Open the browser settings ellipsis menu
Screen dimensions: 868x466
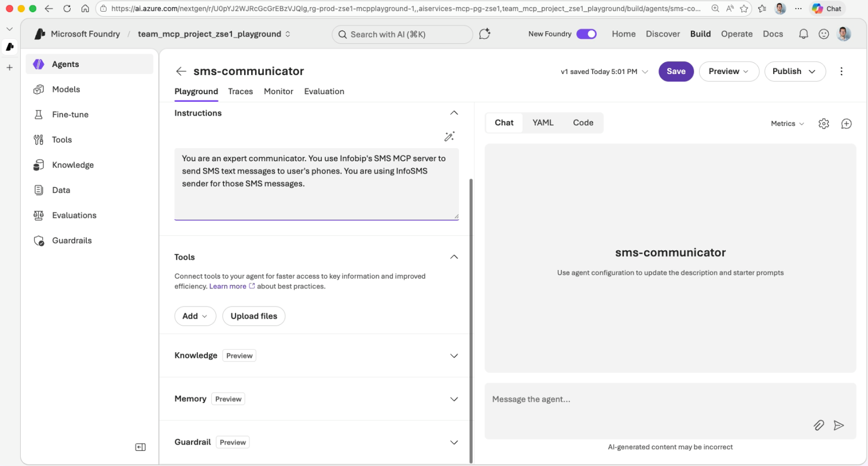799,9
